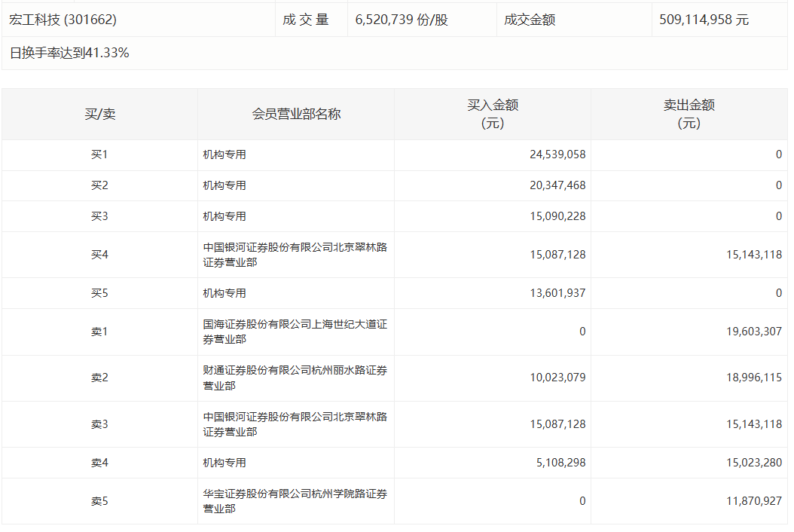The width and height of the screenshot is (794, 532).
Task: Open 华宝证券杭州学院路证券营业部 entry
Action: (x=295, y=501)
